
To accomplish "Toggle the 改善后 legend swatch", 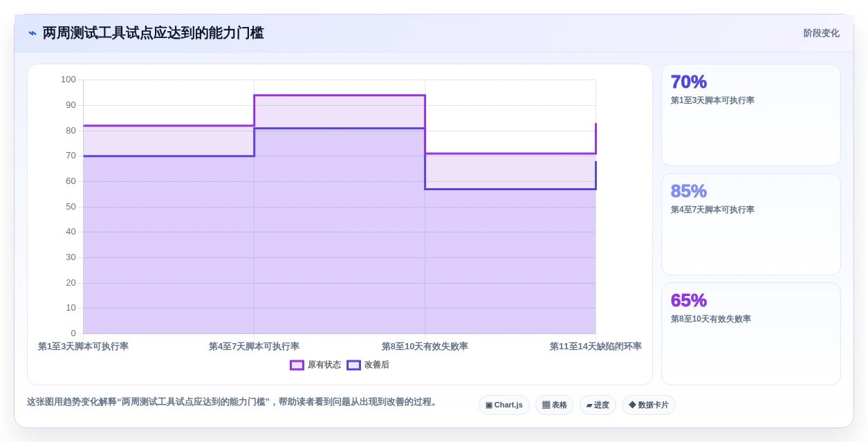I will click(353, 365).
